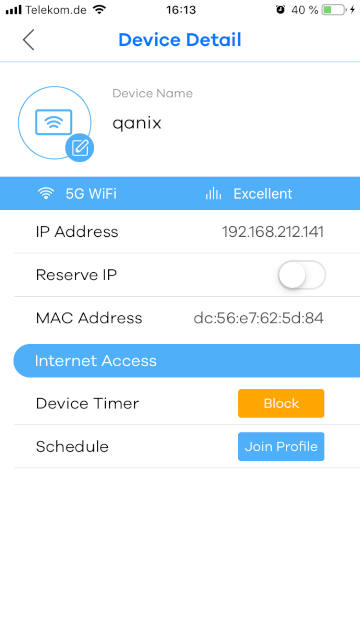Block the device with the orange Block button

[x=281, y=403]
